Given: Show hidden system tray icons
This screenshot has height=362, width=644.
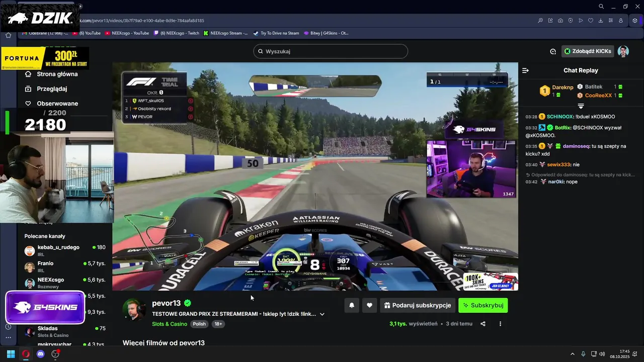Looking at the screenshot, I should point(572,354).
